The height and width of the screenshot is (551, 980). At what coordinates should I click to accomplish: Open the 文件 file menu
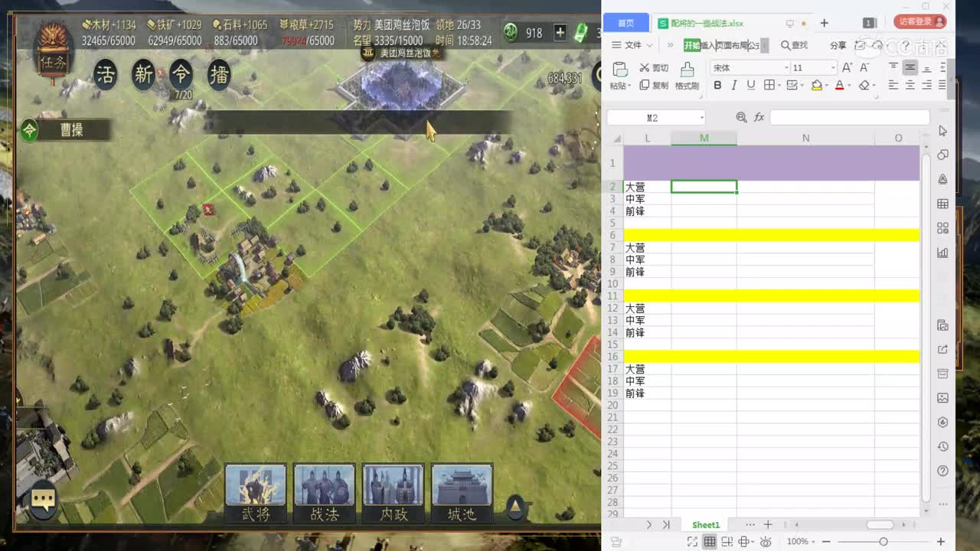pos(632,45)
